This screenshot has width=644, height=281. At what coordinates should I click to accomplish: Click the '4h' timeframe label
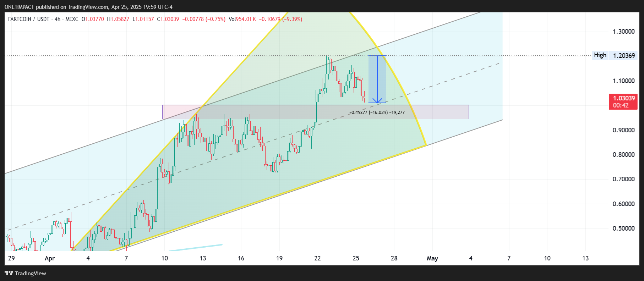click(58, 19)
